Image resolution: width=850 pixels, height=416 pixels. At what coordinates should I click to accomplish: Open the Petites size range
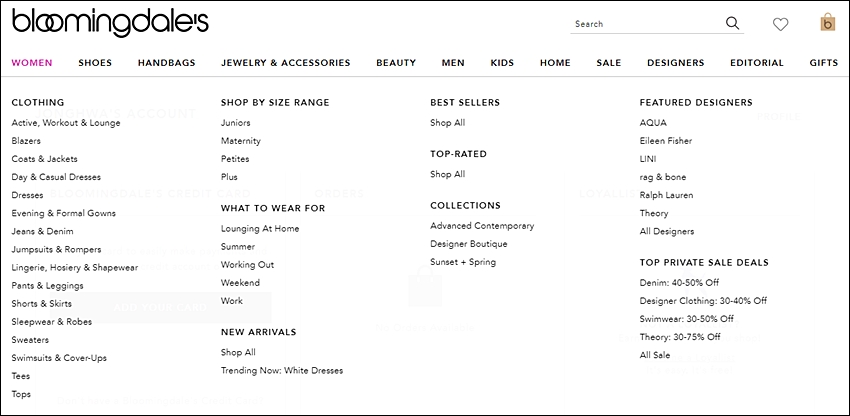point(235,159)
